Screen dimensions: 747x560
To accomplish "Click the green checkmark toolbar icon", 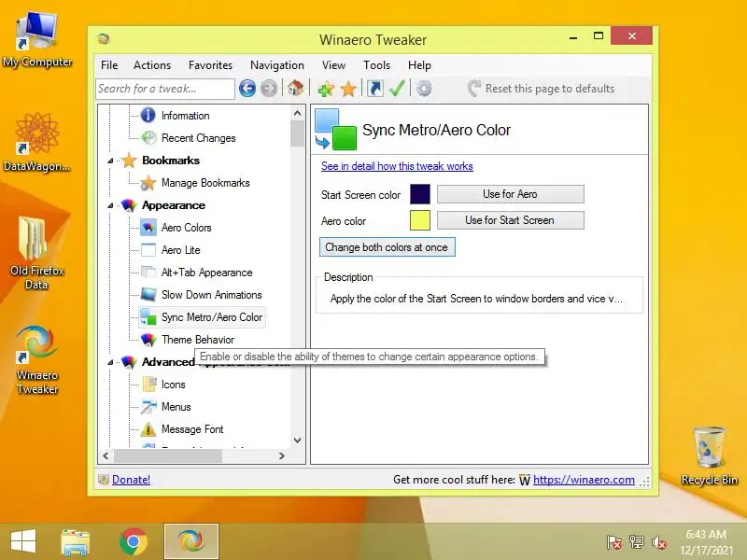I will 397,88.
